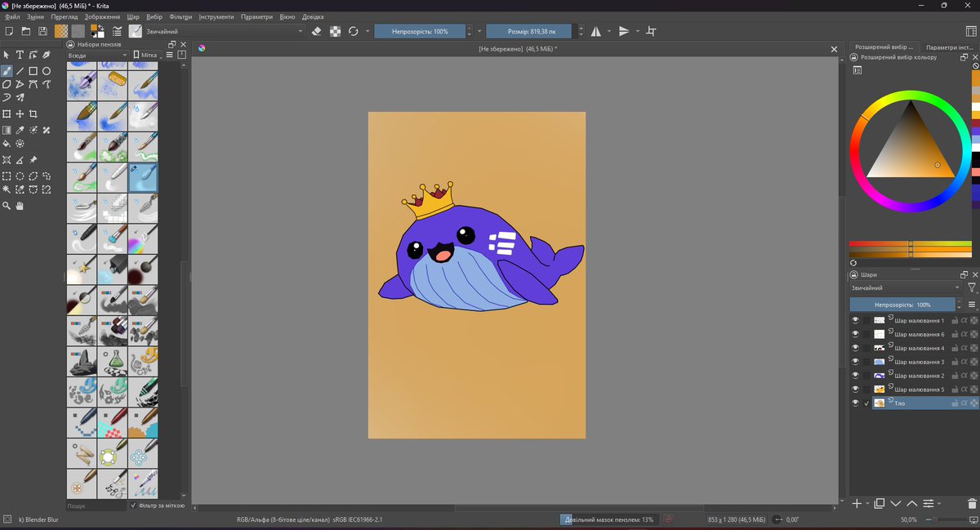
Task: Choose the Elliptical selection tool
Action: click(20, 176)
